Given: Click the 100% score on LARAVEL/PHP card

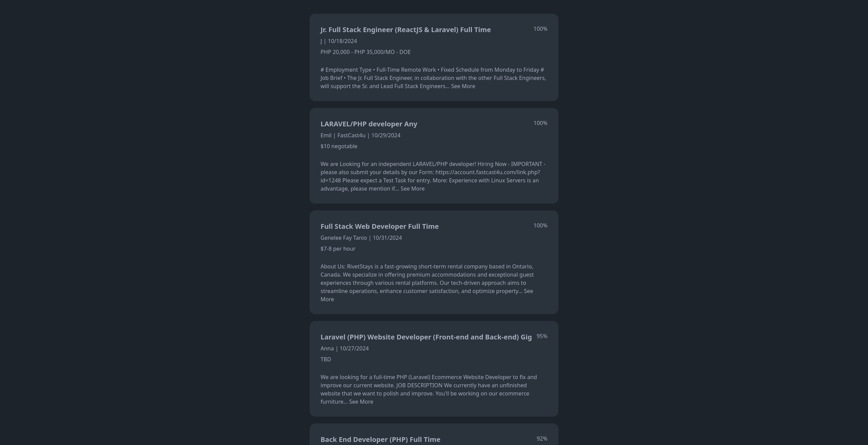Looking at the screenshot, I should tap(540, 123).
